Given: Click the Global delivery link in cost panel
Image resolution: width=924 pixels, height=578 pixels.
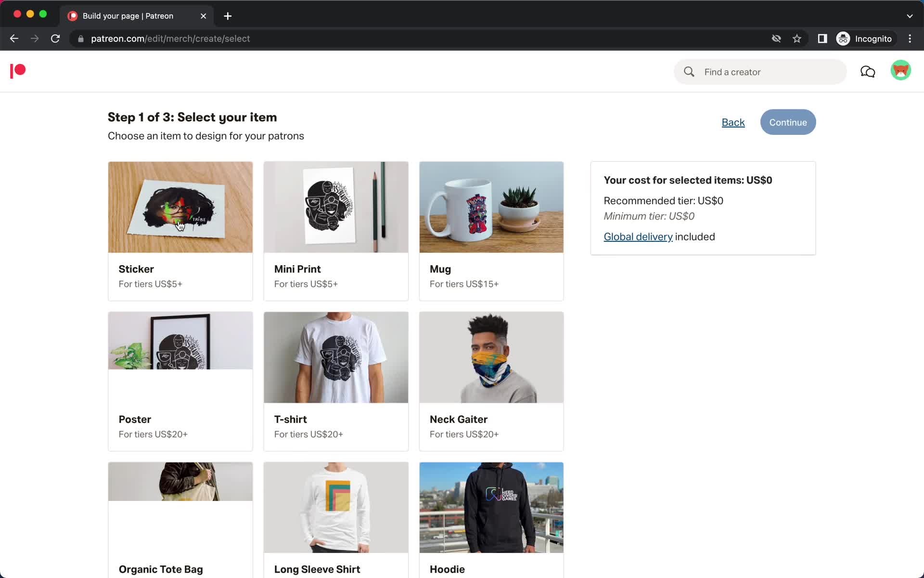Looking at the screenshot, I should 637,236.
